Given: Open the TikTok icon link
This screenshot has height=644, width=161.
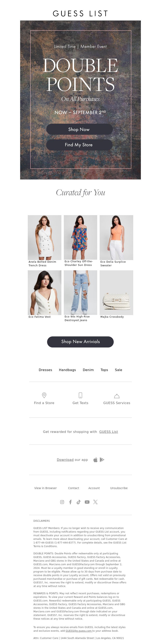Looking at the screenshot, I should [x=79, y=502].
